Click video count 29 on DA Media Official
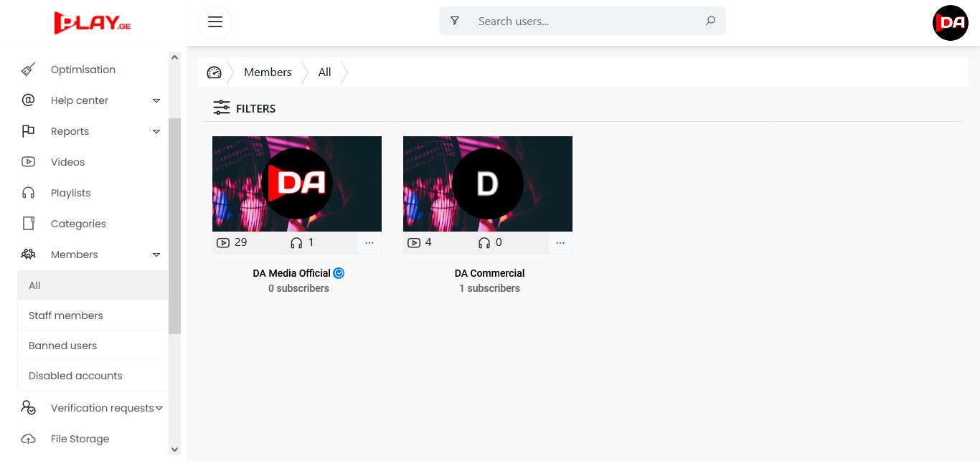 click(241, 242)
